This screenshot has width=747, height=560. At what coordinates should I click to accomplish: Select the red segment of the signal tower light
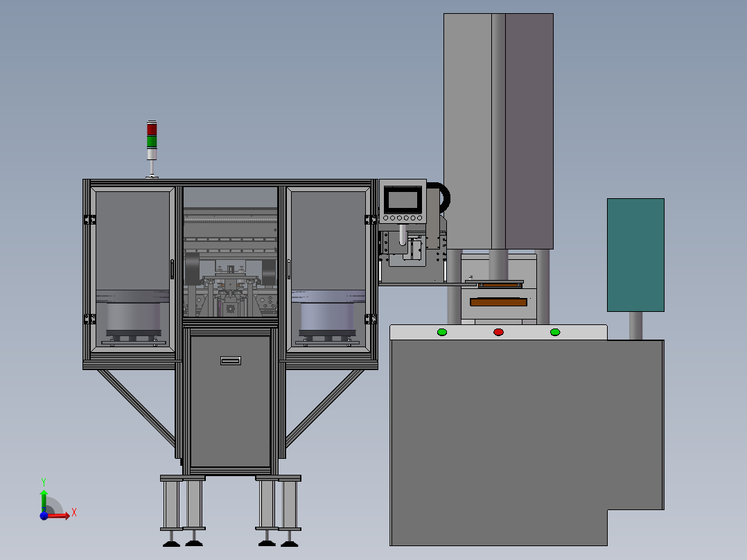pyautogui.click(x=152, y=129)
